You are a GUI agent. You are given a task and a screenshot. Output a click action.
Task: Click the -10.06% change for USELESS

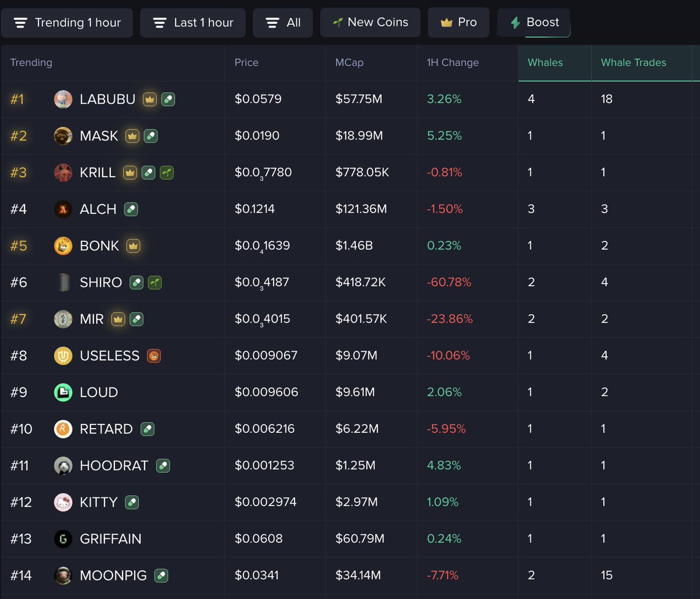[449, 356]
